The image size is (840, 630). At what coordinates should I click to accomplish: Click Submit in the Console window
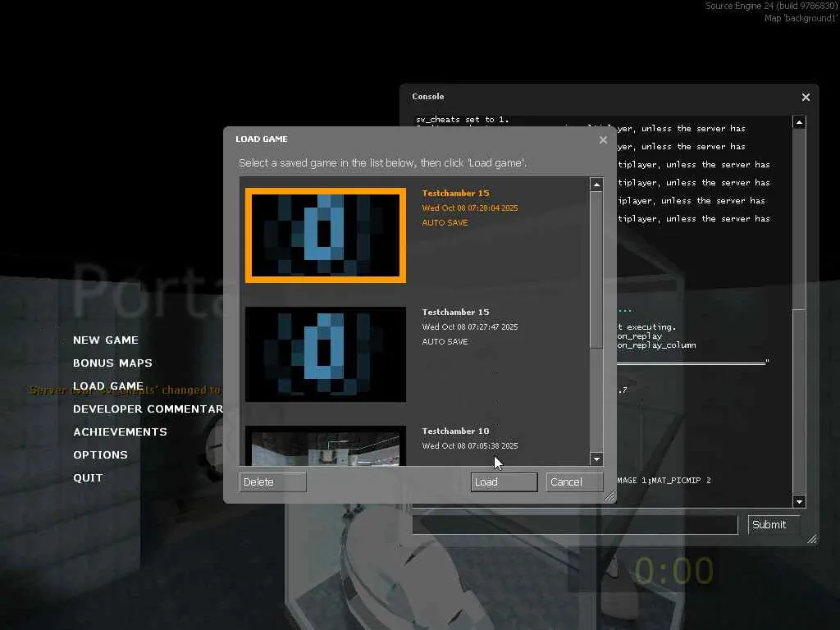click(x=774, y=524)
